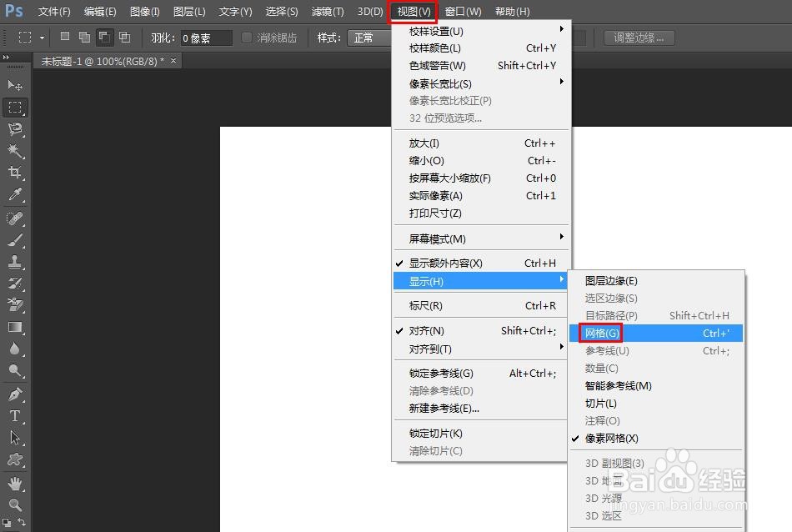This screenshot has width=792, height=532.
Task: Select the Hand tool
Action: (x=15, y=484)
